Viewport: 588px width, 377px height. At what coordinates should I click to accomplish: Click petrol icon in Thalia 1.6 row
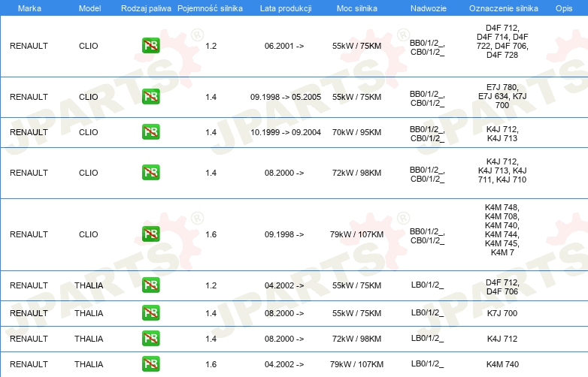pyautogui.click(x=150, y=364)
